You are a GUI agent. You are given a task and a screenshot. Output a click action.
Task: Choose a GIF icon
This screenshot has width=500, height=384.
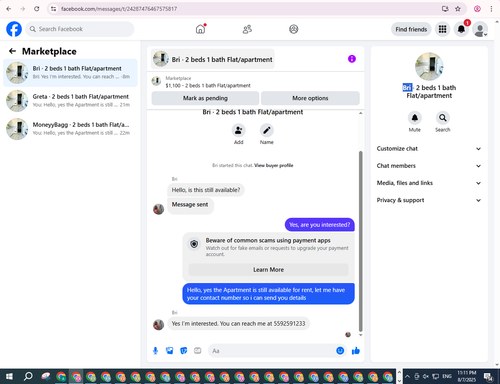pyautogui.click(x=198, y=351)
